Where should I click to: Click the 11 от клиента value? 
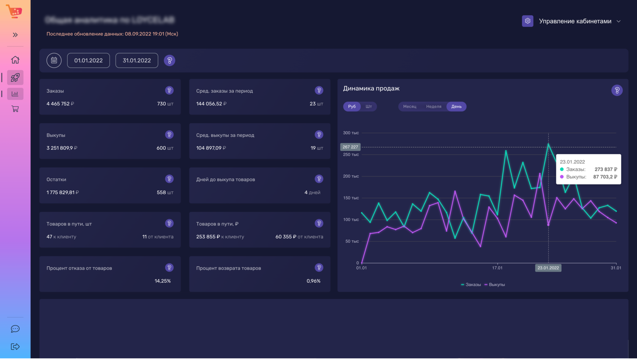158,237
